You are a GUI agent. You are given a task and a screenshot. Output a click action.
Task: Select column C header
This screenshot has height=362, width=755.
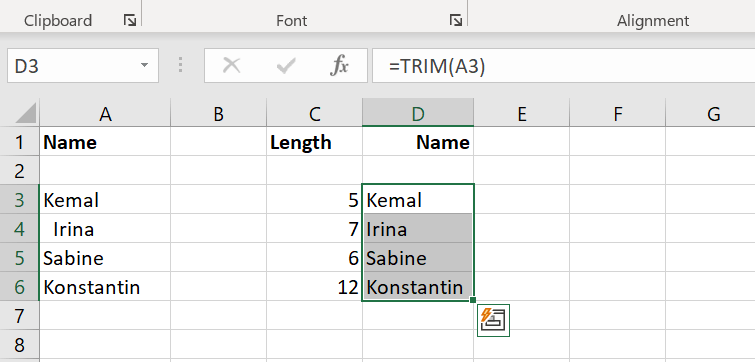pos(314,113)
